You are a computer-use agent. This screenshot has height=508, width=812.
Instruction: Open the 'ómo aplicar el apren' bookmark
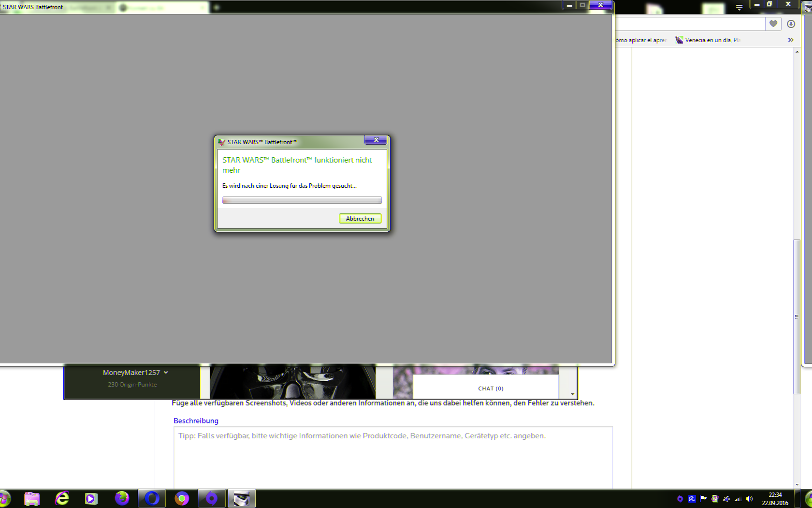tap(640, 40)
